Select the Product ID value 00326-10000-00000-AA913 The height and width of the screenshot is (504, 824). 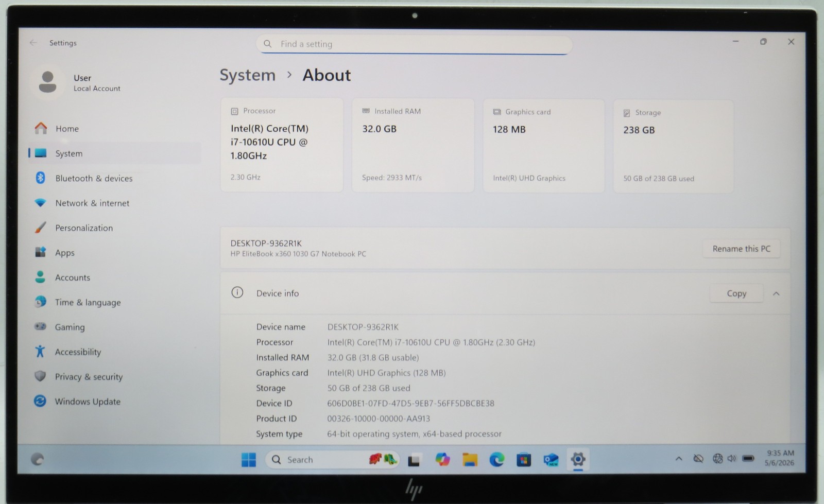(x=379, y=419)
